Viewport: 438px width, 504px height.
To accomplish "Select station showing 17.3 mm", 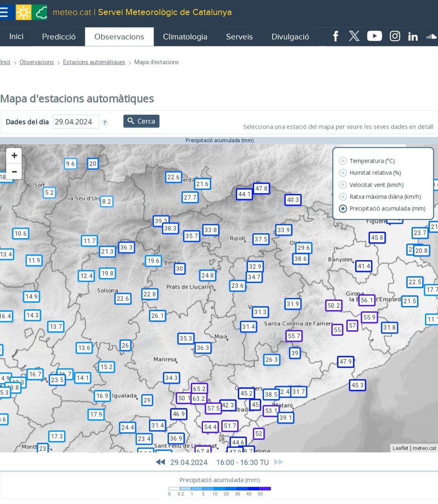I will click(57, 436).
